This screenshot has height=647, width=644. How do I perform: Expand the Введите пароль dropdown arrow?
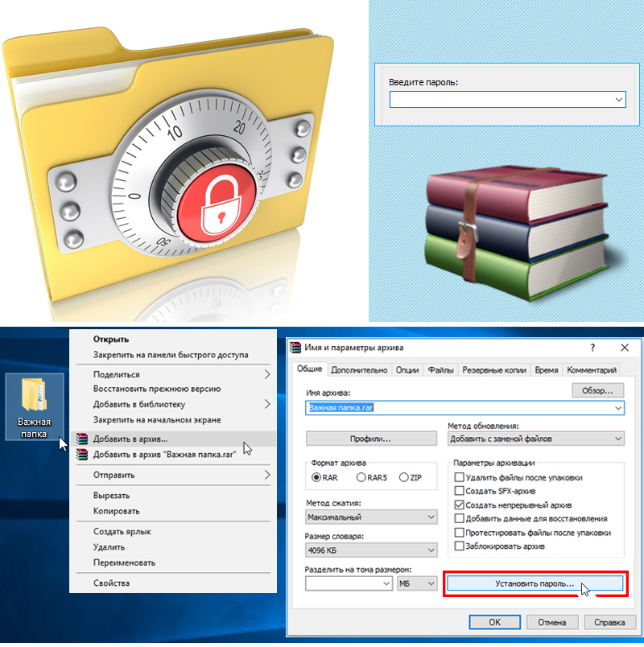pyautogui.click(x=618, y=100)
